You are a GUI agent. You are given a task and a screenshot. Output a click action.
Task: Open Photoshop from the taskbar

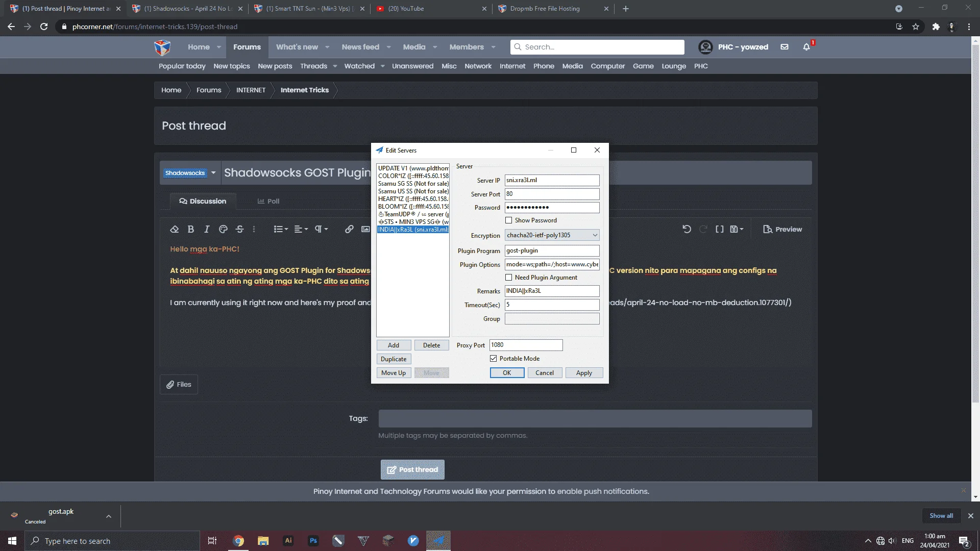[x=313, y=541]
